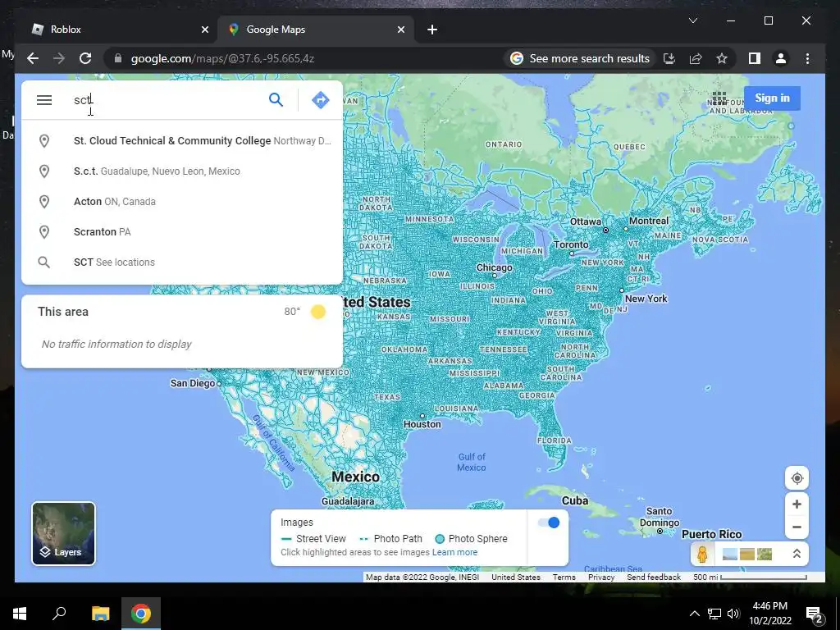Choose SCT See locations suggestion

point(182,262)
